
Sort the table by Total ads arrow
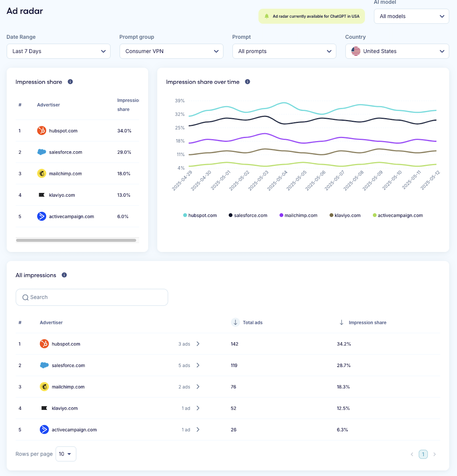(236, 322)
